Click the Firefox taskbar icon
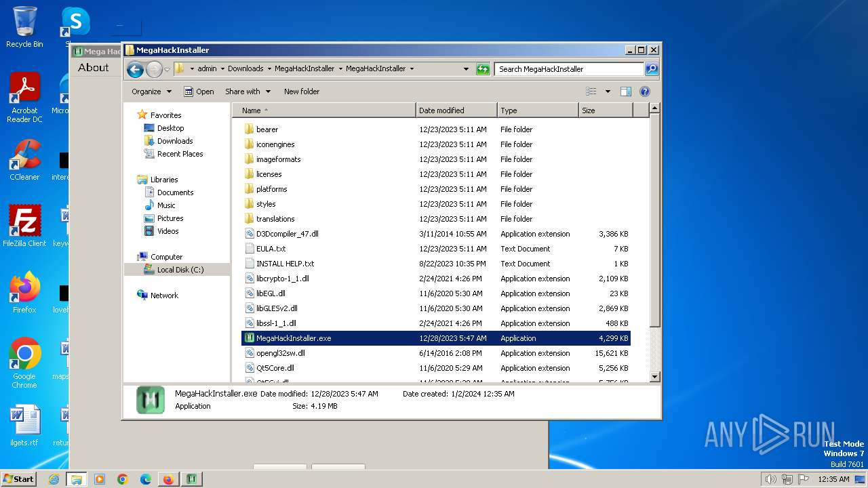This screenshot has width=868, height=488. click(168, 479)
